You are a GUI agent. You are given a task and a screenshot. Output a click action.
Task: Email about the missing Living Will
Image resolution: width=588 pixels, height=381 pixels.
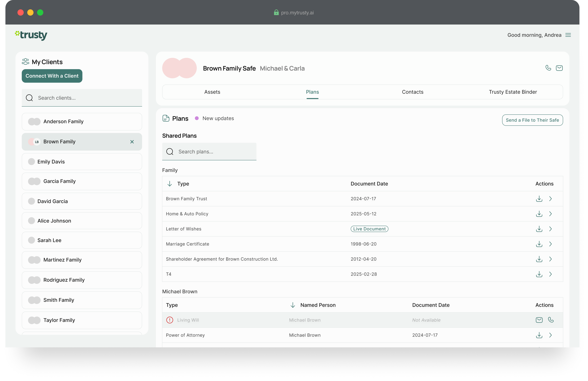[539, 320]
